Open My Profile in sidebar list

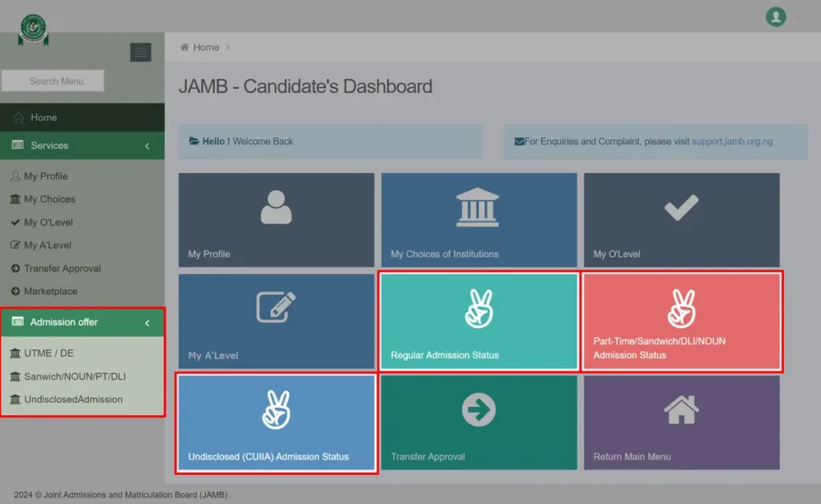coord(46,175)
